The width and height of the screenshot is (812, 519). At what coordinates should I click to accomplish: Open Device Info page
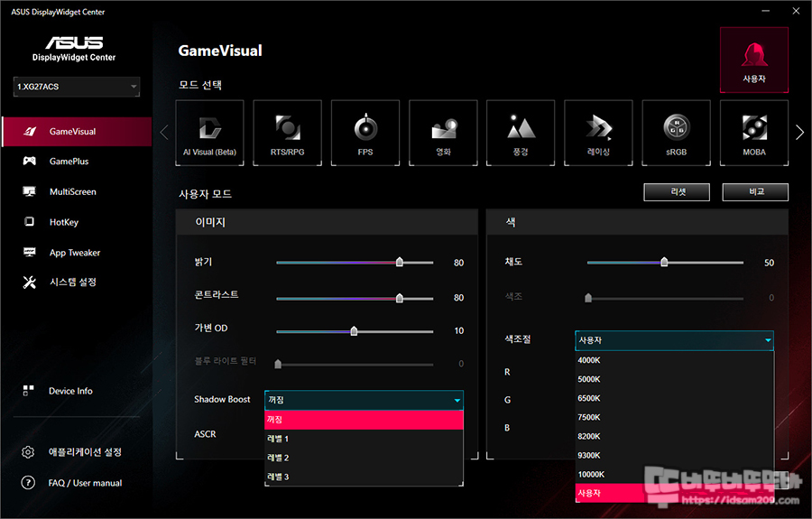(x=70, y=391)
